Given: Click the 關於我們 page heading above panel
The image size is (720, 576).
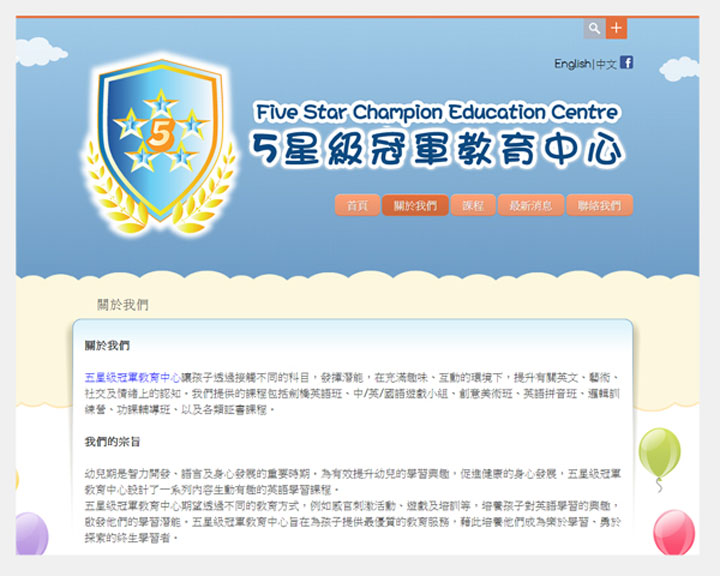Looking at the screenshot, I should pos(123,305).
